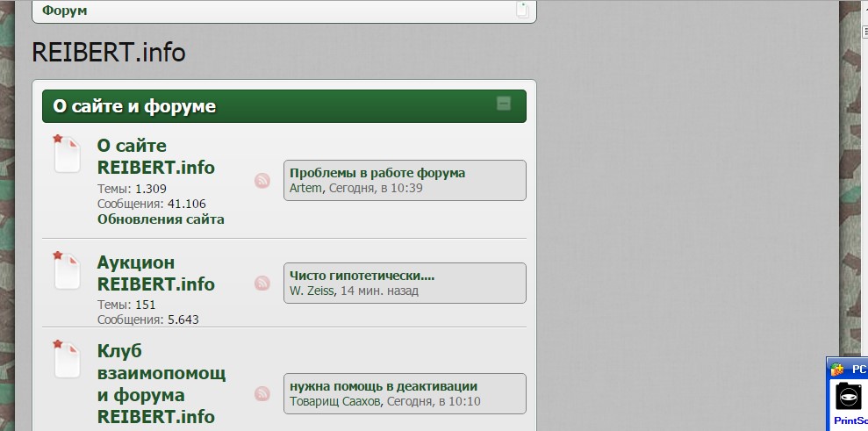The height and width of the screenshot is (431, 868).
Task: Open subforum "Обновления сайта"
Action: click(x=161, y=219)
